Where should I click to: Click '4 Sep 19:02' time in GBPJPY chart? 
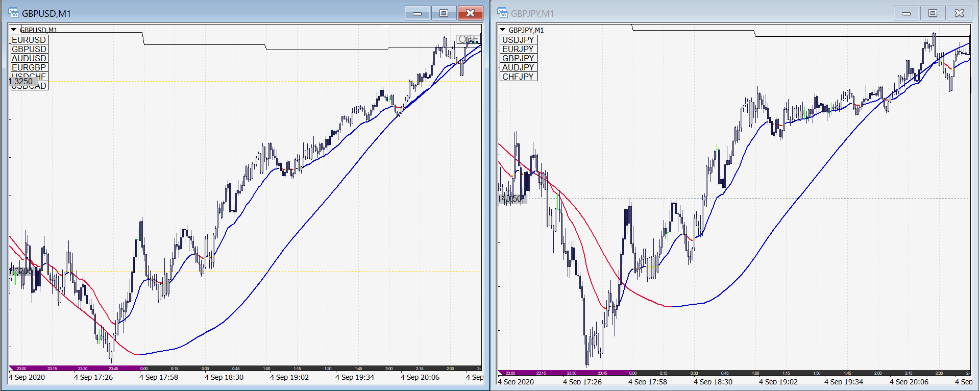point(778,381)
